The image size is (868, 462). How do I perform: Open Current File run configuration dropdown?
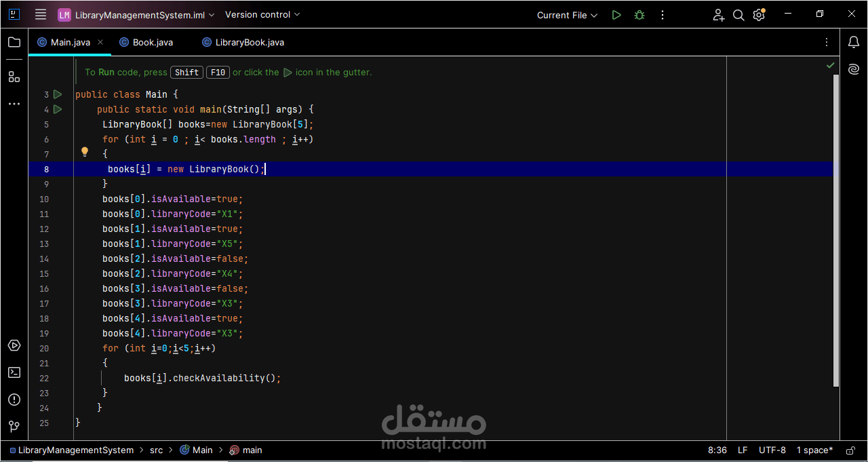coord(567,15)
